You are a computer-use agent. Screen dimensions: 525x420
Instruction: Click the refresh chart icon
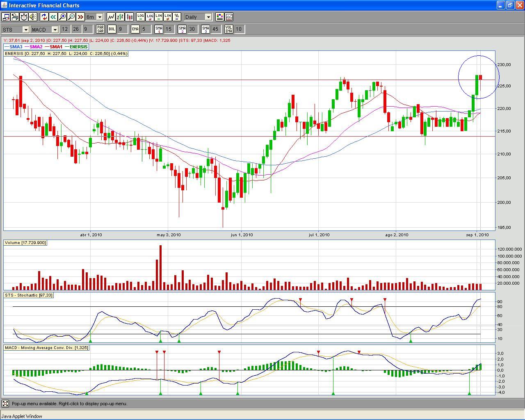point(44,17)
